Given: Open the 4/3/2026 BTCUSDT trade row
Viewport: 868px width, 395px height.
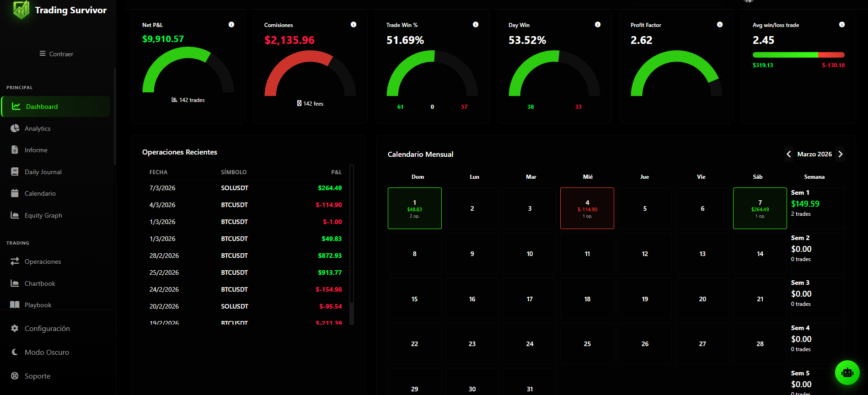Looking at the screenshot, I should tap(246, 205).
